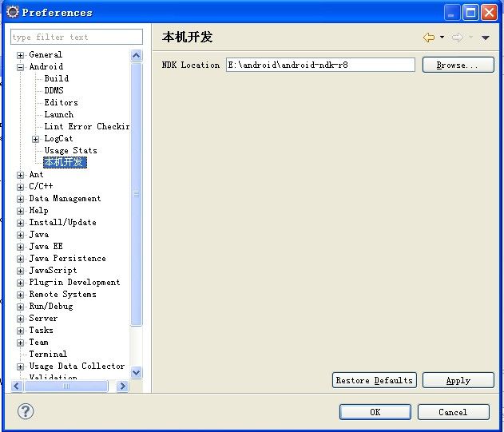Screen dimensions: 504x432
Task: Open the back history dropdown arrow
Action: pos(442,37)
